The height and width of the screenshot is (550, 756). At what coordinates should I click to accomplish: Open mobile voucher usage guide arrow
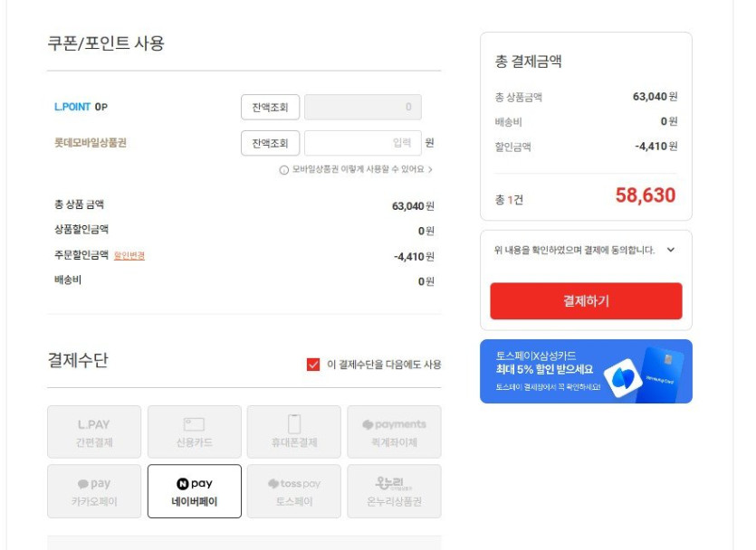click(430, 169)
